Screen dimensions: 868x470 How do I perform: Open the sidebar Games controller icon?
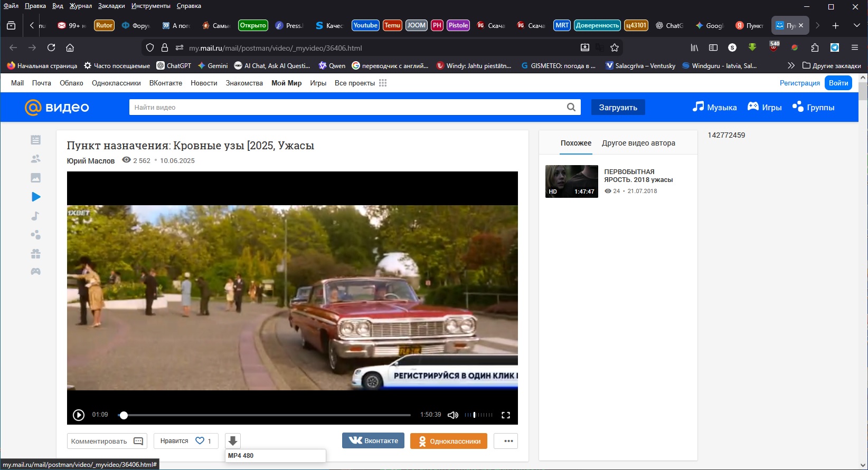coord(35,272)
